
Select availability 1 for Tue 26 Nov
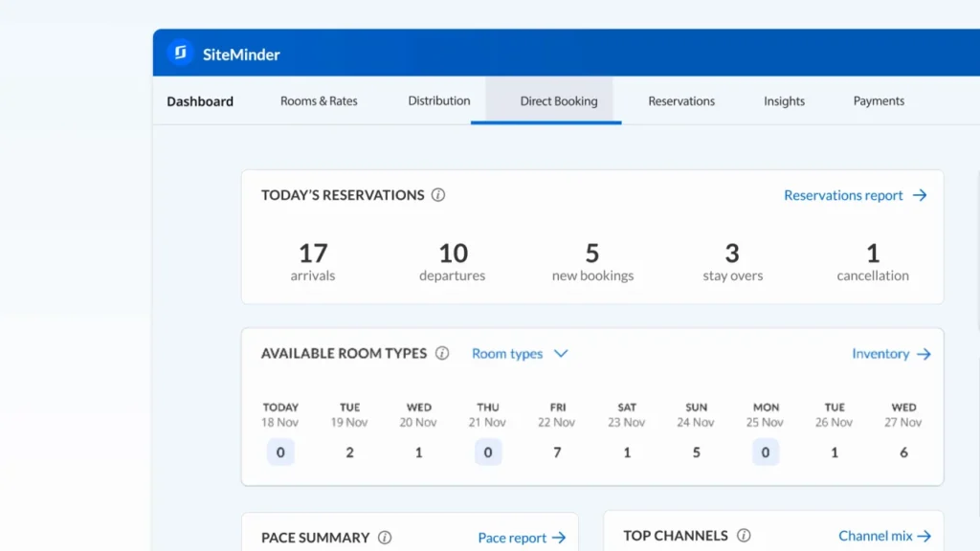(x=835, y=452)
